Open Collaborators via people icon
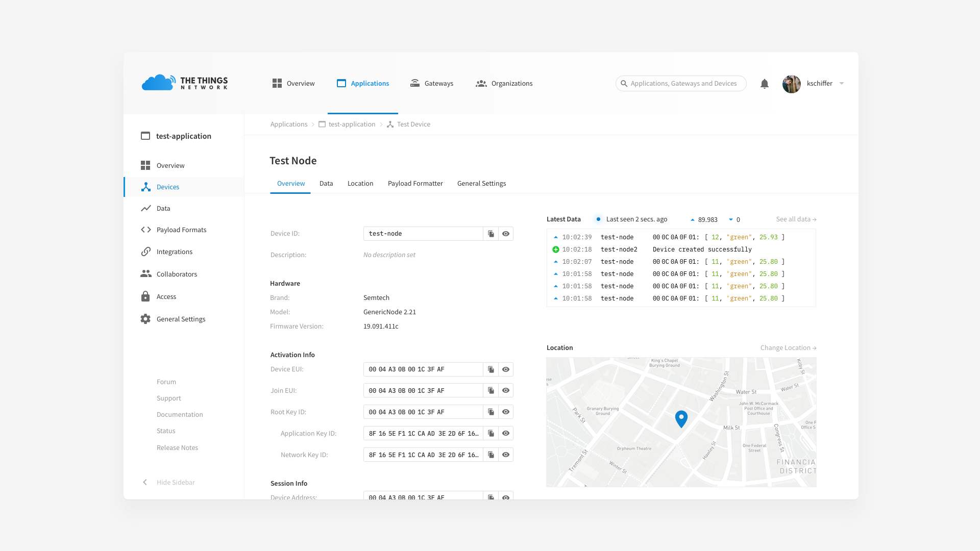The width and height of the screenshot is (980, 551). point(145,274)
